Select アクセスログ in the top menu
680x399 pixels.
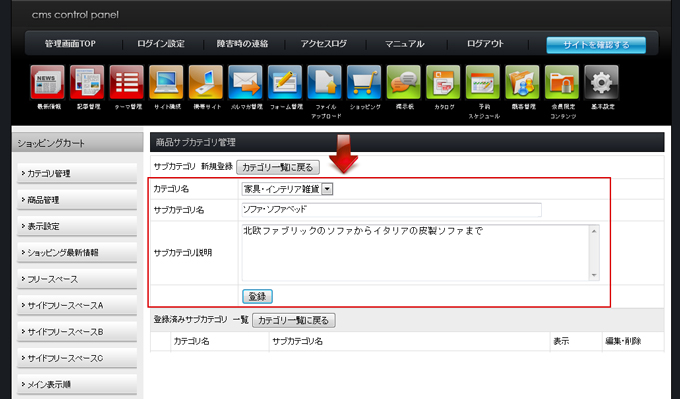(x=324, y=44)
